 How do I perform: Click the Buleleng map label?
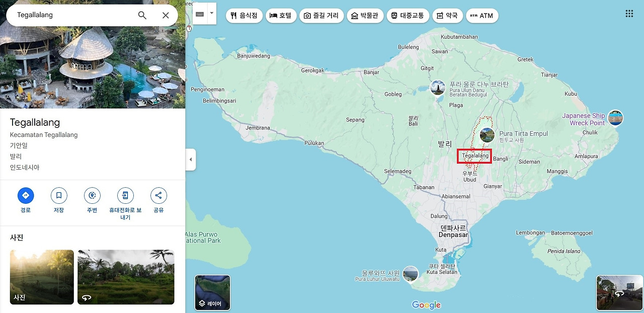coord(408,47)
